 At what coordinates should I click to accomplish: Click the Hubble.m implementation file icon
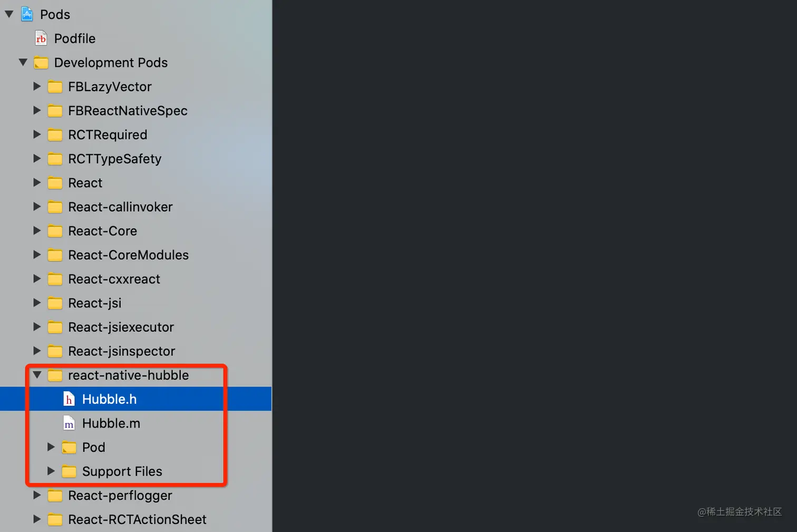point(69,423)
